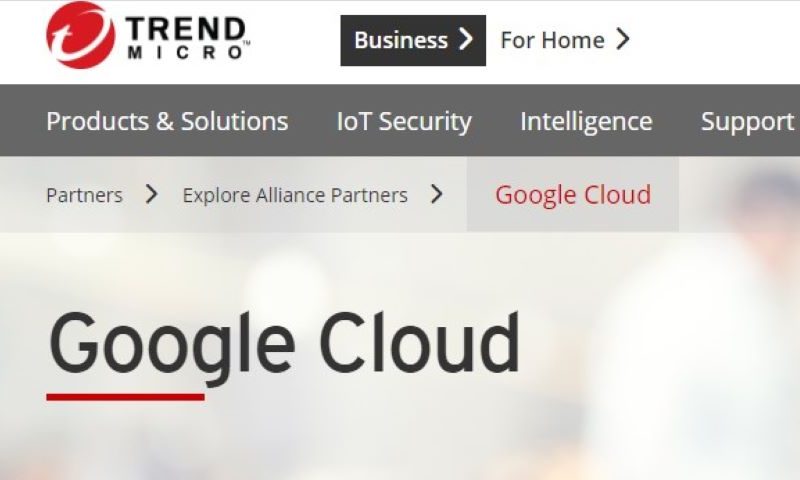The width and height of the screenshot is (800, 480).
Task: Open the IoT Security menu
Action: (x=404, y=121)
